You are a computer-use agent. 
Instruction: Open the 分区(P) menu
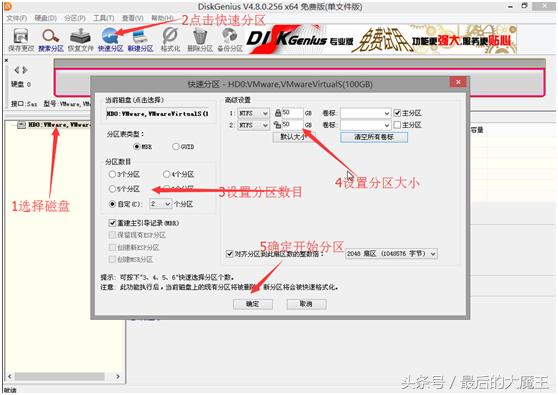pyautogui.click(x=75, y=18)
